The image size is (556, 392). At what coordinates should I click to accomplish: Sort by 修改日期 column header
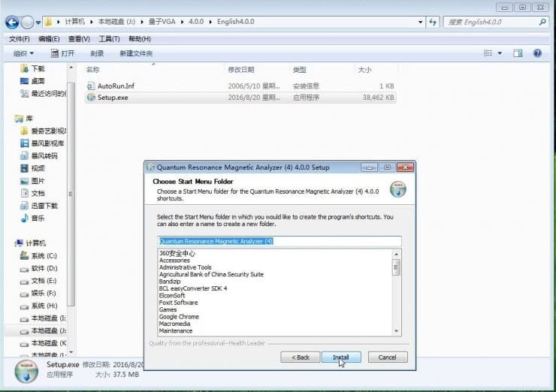coord(241,70)
